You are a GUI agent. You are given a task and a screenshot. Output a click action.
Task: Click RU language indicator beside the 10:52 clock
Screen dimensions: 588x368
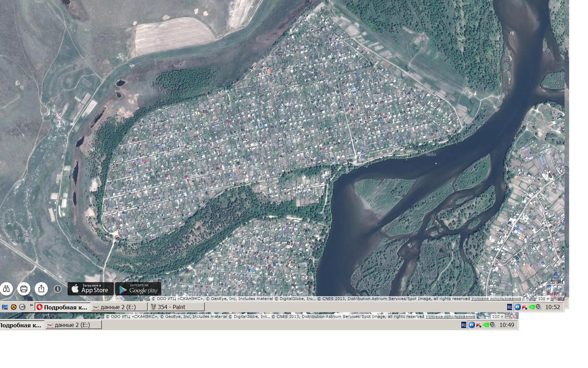point(510,307)
